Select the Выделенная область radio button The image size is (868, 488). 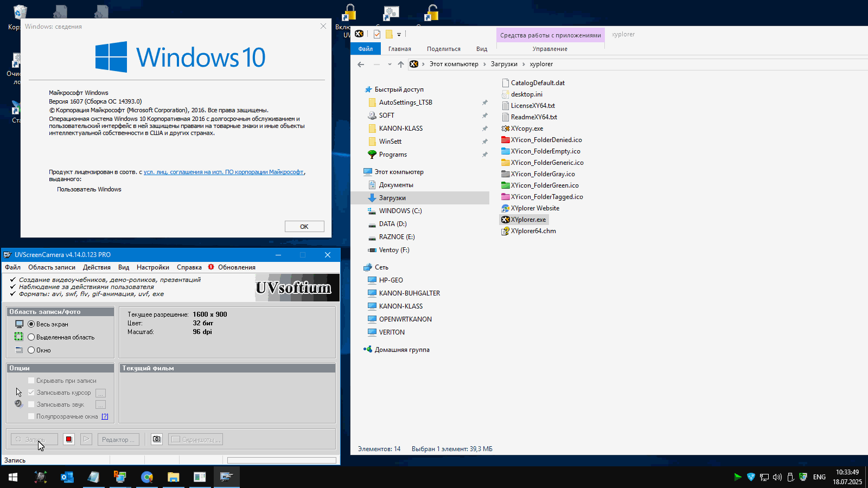(31, 337)
